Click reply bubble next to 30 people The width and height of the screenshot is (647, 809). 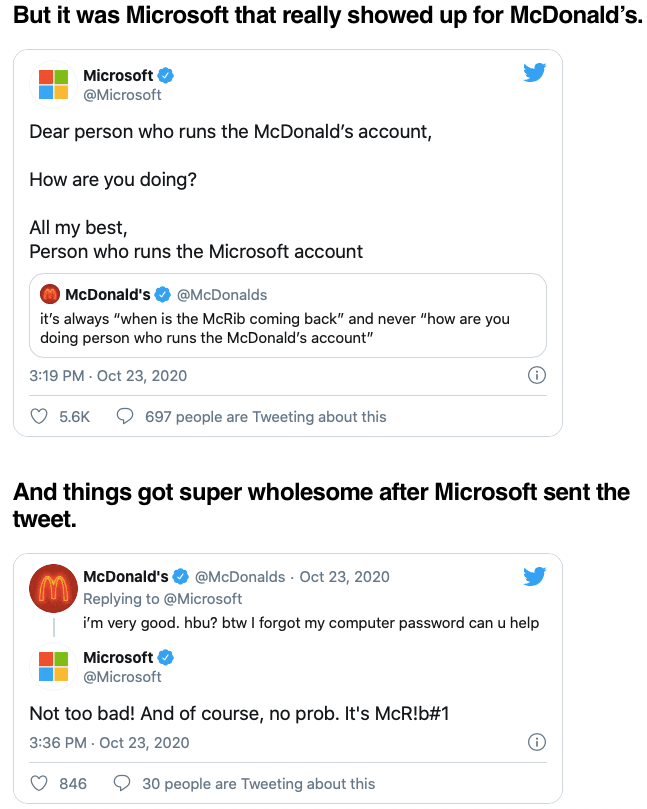tap(122, 783)
